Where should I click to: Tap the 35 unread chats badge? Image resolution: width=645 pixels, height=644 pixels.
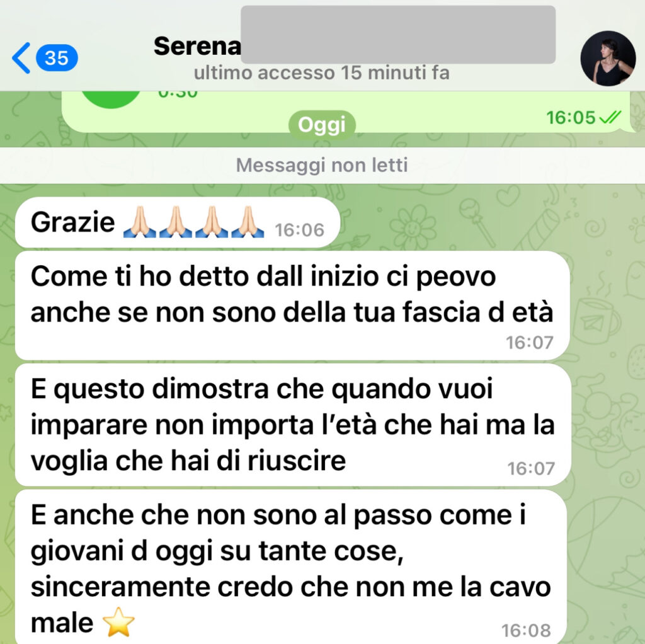click(57, 57)
